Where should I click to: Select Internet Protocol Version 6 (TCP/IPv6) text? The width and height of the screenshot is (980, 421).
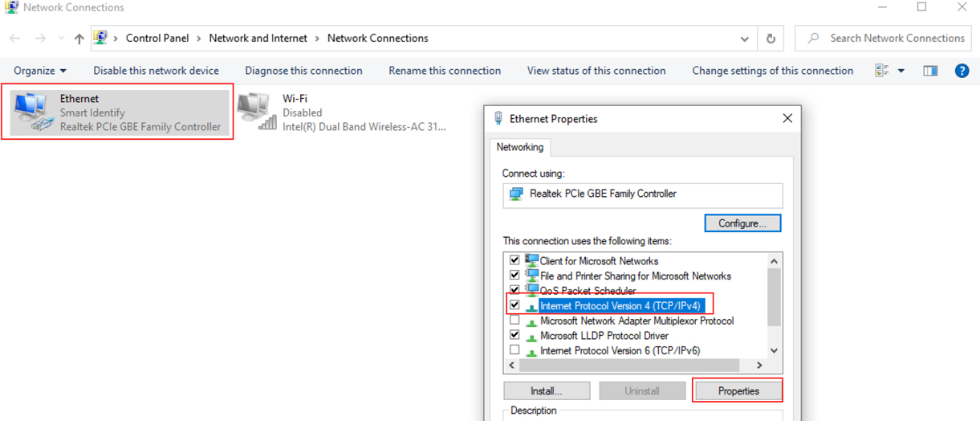point(620,350)
